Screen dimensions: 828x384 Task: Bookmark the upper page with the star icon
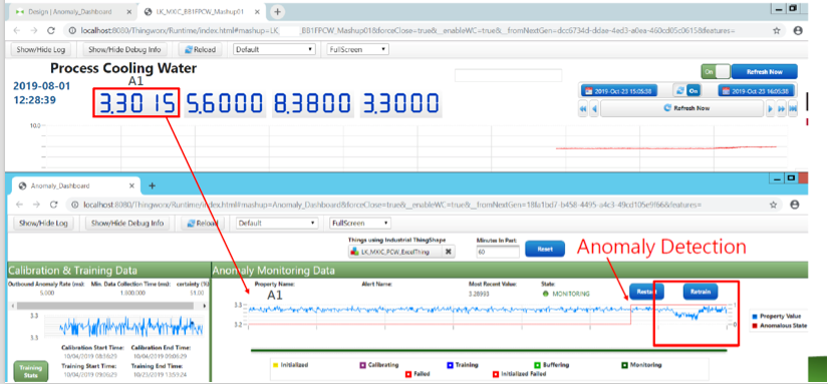(777, 31)
